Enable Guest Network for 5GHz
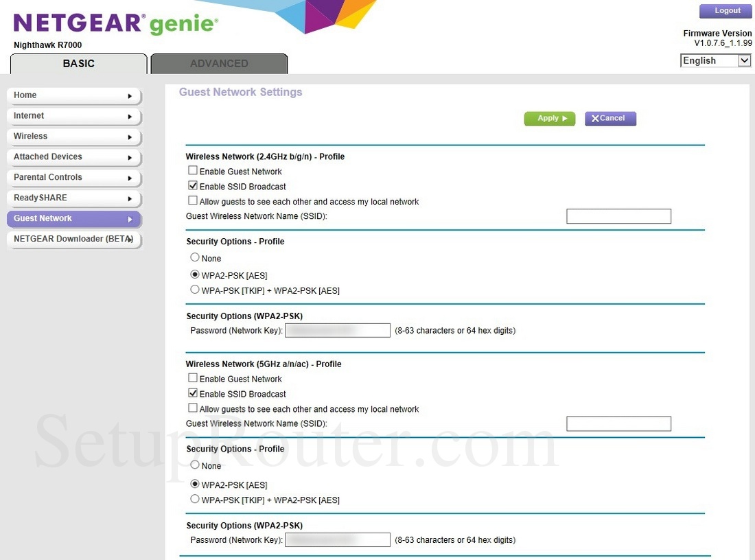Screen dimensions: 755x560 tap(193, 378)
